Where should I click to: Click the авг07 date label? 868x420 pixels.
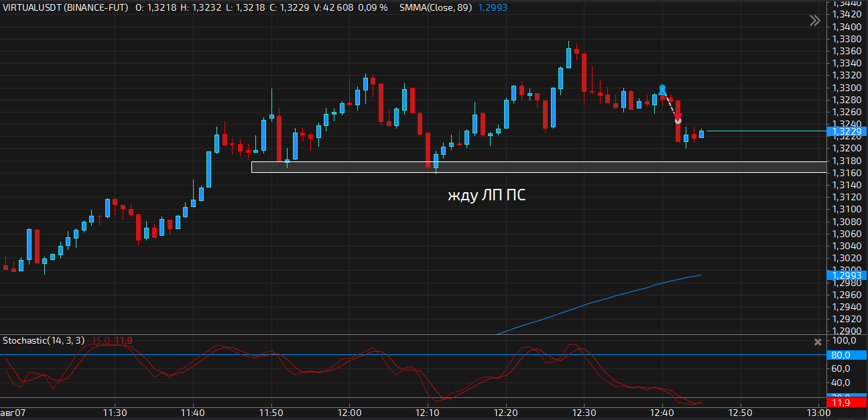13,413
